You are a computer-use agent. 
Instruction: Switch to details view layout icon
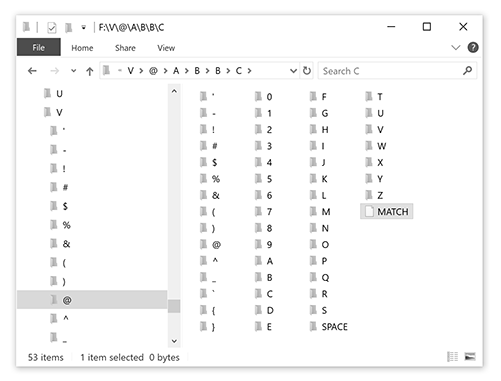tap(452, 357)
